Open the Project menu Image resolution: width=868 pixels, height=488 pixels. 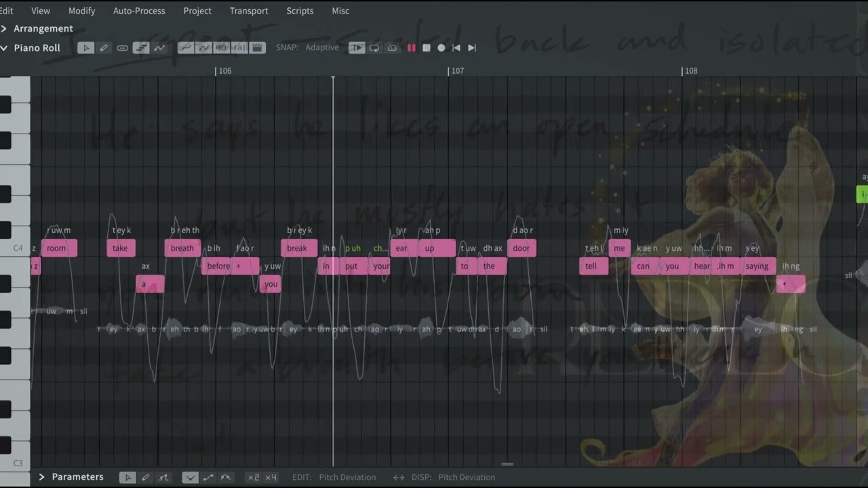(x=197, y=11)
